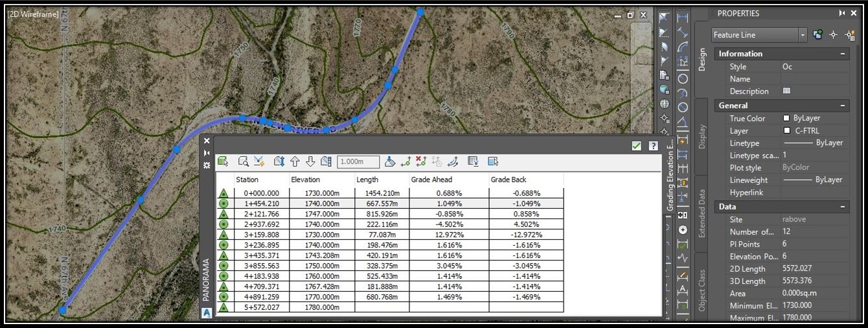
Task: Open the Panorama options gear icon
Action: (x=207, y=165)
